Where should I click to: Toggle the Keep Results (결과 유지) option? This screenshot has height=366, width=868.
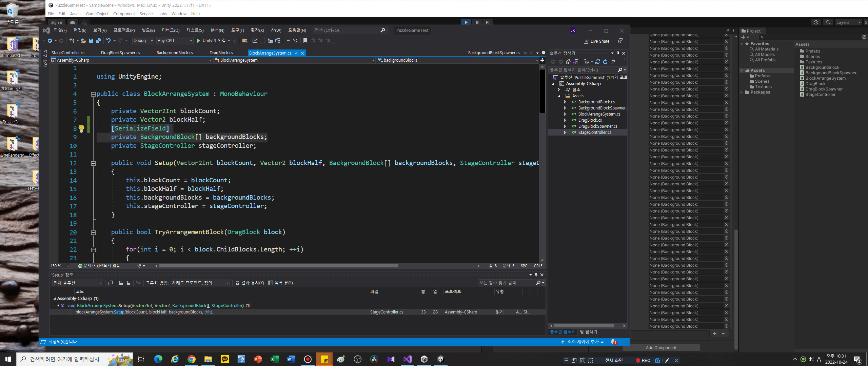pos(250,283)
